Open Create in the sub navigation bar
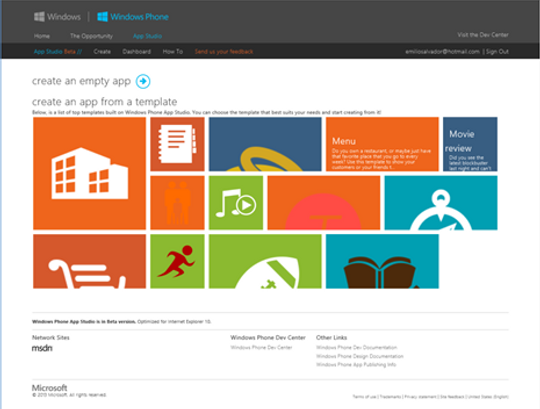This screenshot has height=409, width=540. pos(102,52)
